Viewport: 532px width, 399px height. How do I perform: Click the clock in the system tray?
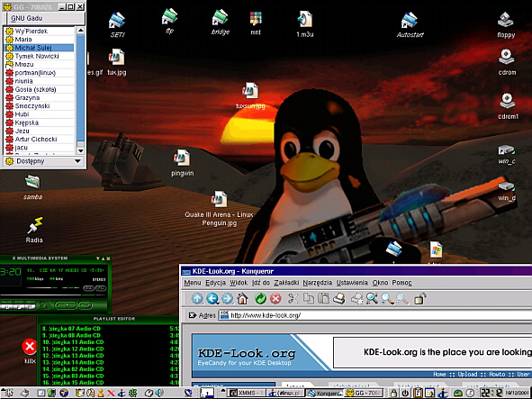[491, 393]
